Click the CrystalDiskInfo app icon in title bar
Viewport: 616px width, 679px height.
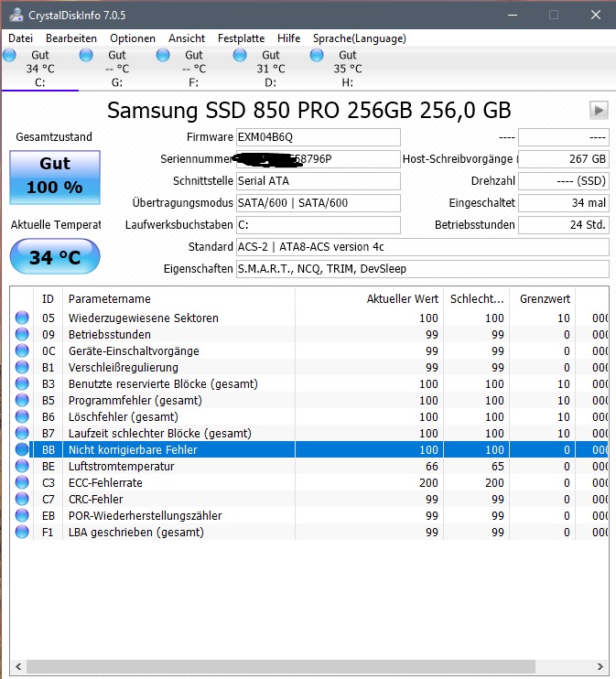click(16, 15)
